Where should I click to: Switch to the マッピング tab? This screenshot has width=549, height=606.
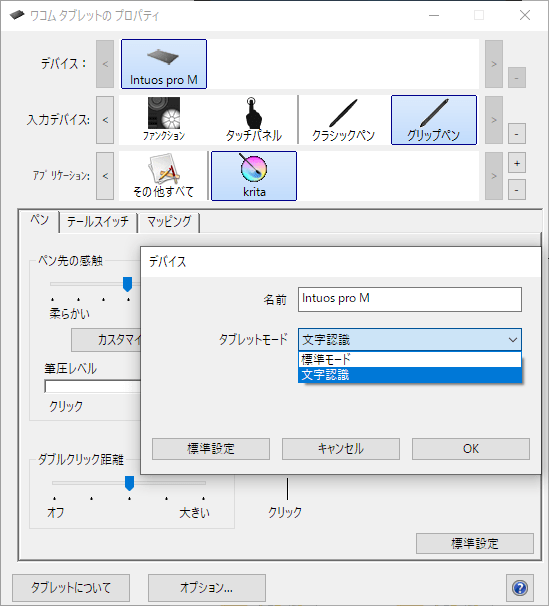point(169,222)
